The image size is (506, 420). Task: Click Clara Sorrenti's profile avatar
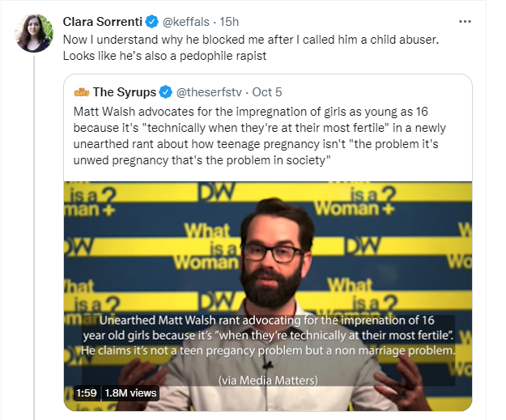pos(34,33)
